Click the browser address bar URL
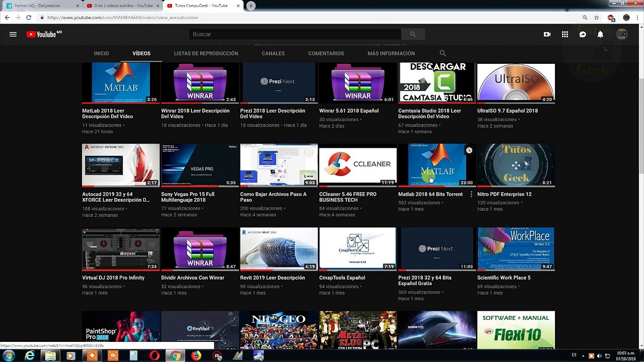This screenshot has height=362, width=644. tap(123, 18)
